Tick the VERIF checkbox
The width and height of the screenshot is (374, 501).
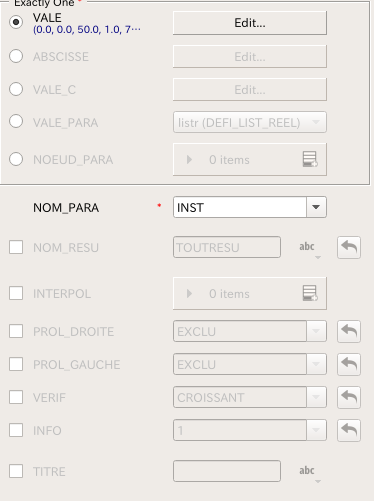coord(16,397)
